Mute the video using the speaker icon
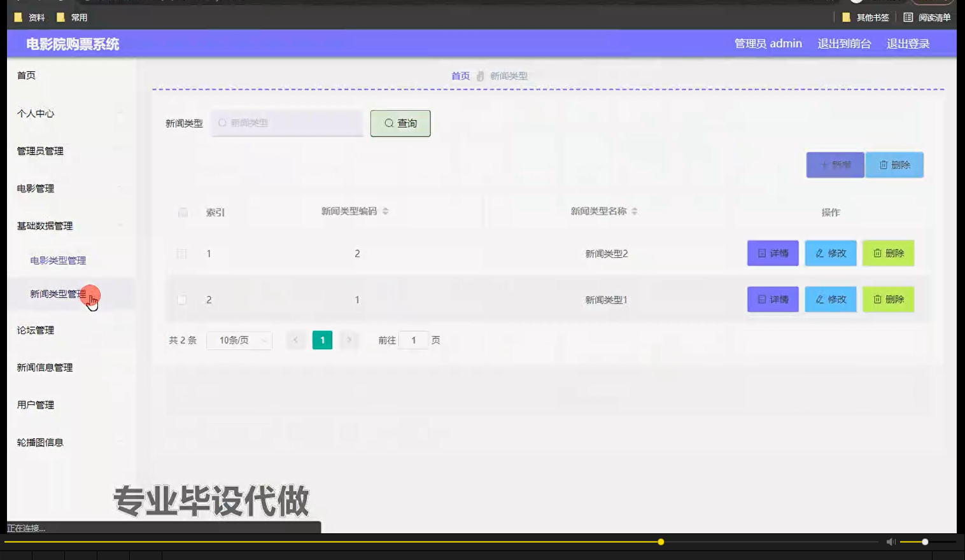Screen dimensions: 965x560 (x=890, y=542)
